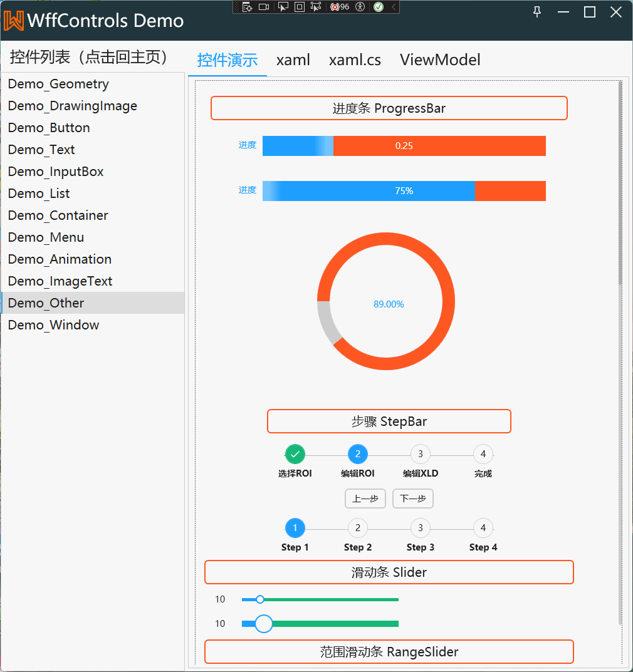This screenshot has height=672, width=633.
Task: Click the blue Step 1 circle
Action: 295,528
